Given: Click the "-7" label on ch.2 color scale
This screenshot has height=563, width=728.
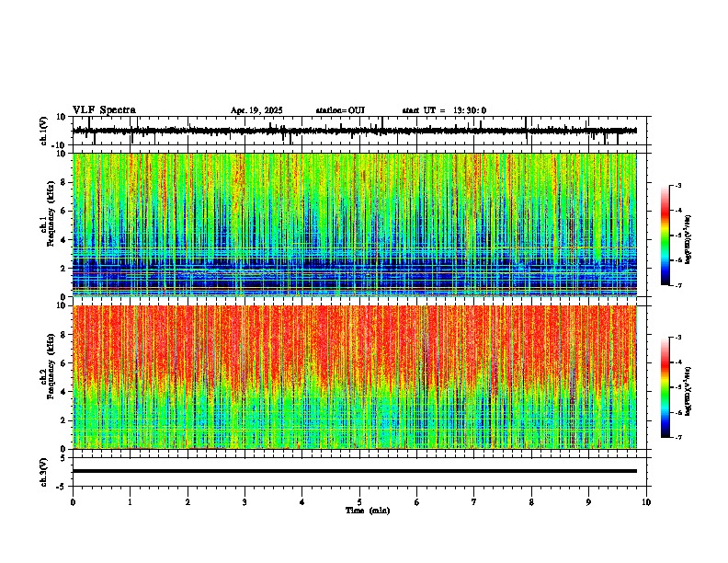Looking at the screenshot, I should pyautogui.click(x=677, y=437).
